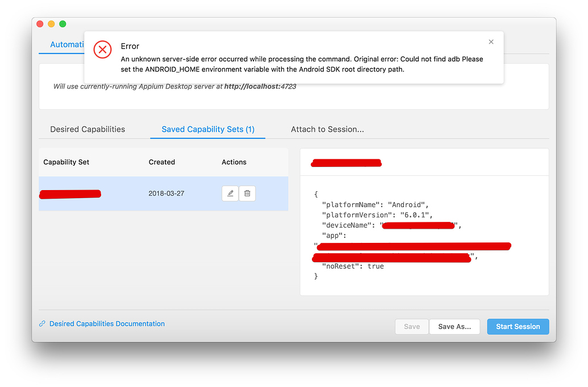
Task: Click the Created column header
Action: [162, 162]
